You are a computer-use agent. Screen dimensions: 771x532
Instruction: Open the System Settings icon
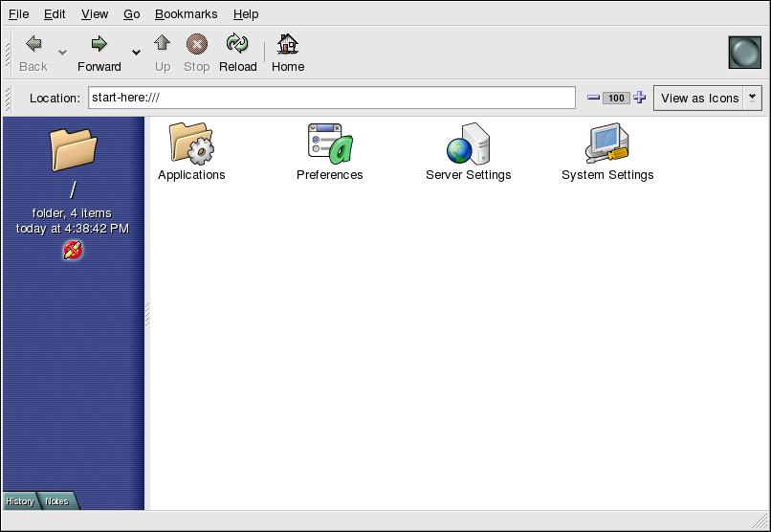pos(607,144)
